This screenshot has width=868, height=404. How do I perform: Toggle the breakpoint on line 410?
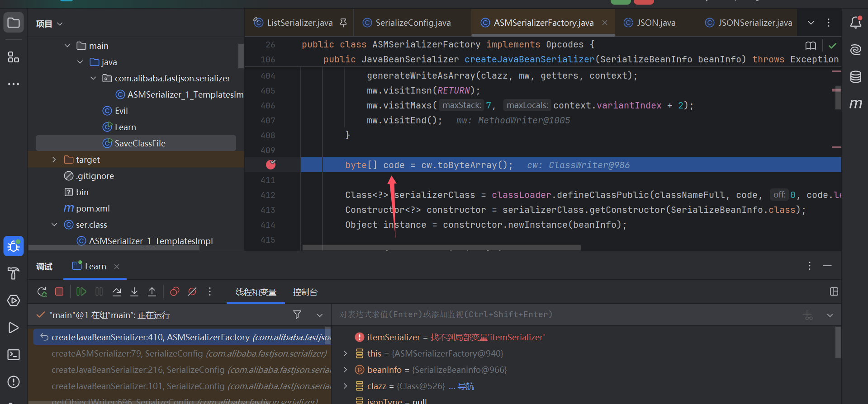tap(271, 164)
